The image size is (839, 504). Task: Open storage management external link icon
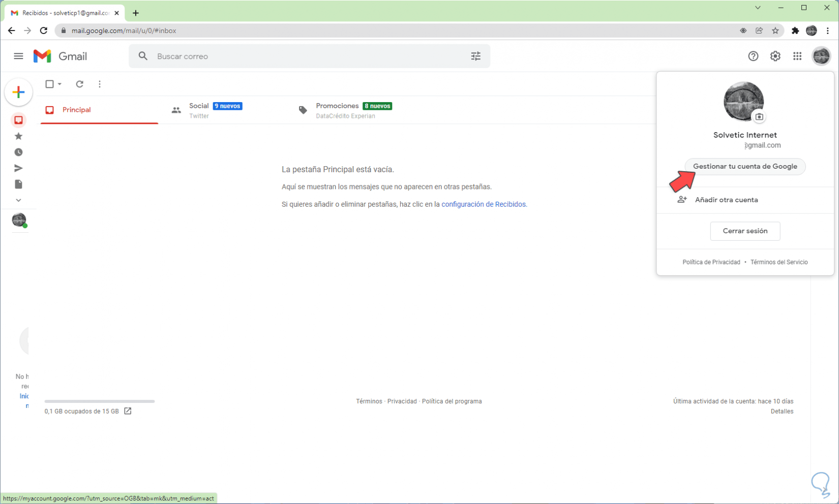(x=128, y=411)
